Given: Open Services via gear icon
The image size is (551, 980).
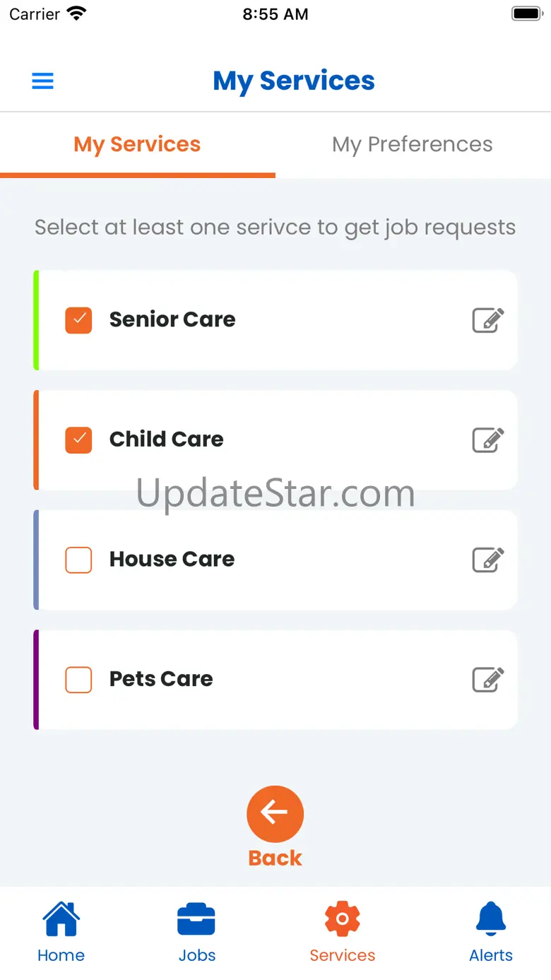Looking at the screenshot, I should coord(343,919).
